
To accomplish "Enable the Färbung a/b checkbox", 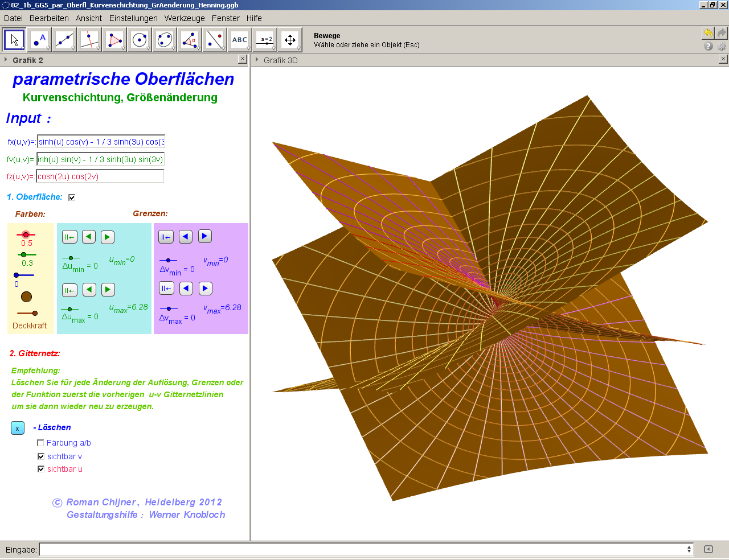I will click(40, 443).
